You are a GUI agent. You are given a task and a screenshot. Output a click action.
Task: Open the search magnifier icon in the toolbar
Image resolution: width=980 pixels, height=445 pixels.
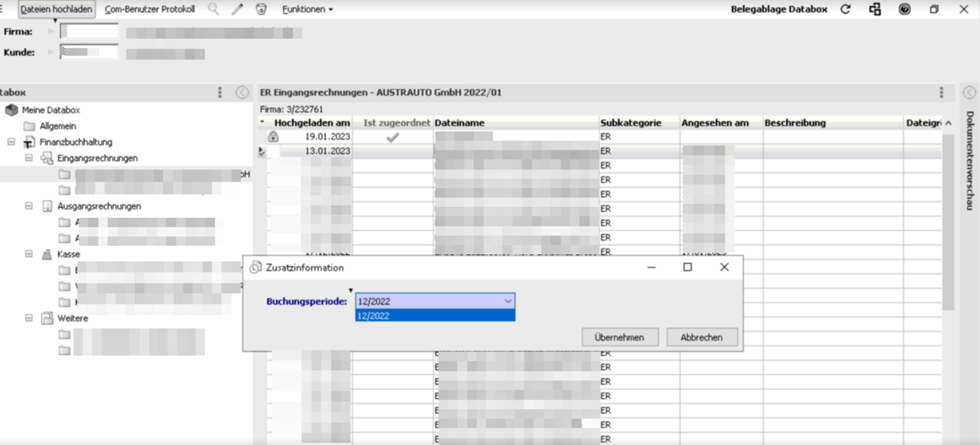(214, 9)
